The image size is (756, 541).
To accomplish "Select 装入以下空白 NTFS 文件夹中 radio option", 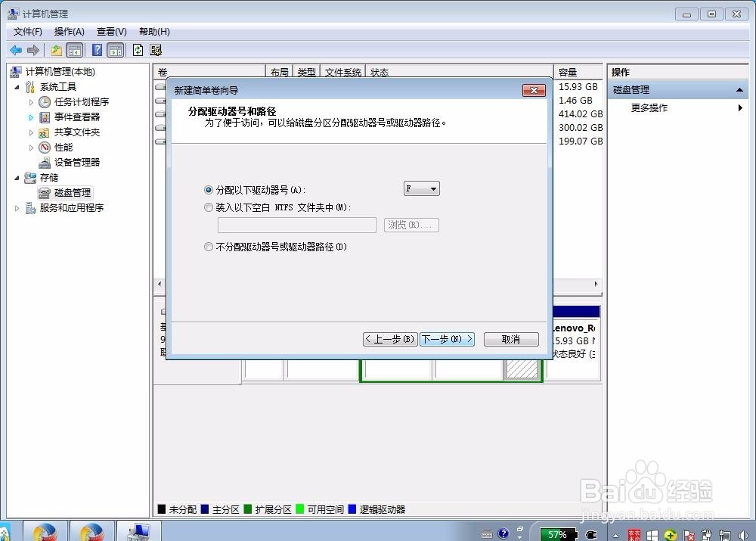I will (x=209, y=207).
